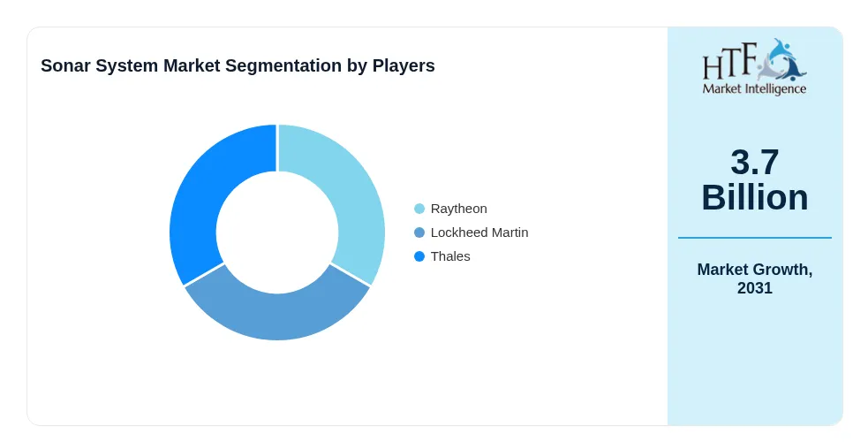Click the colorful figures graphic in HTF logo
868x442 pixels.
coord(781,60)
